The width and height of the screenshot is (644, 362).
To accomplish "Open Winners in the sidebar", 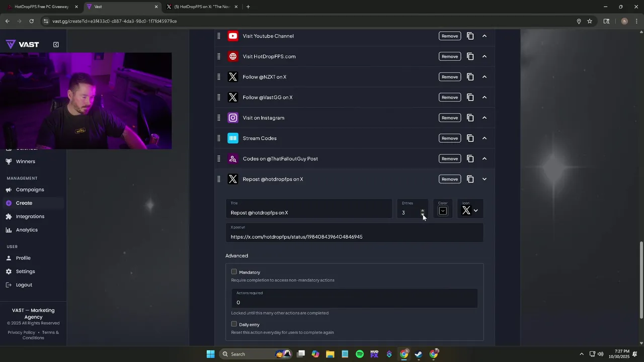I will tap(25, 161).
